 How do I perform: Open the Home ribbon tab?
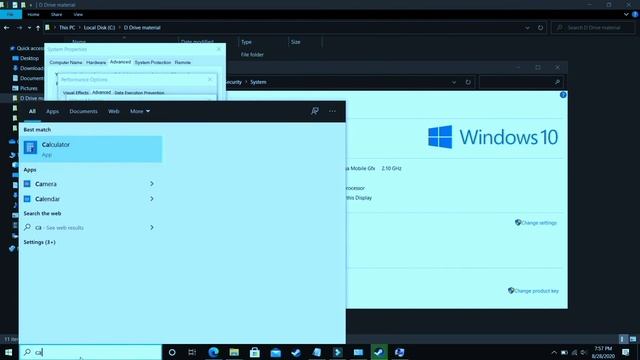(x=33, y=14)
